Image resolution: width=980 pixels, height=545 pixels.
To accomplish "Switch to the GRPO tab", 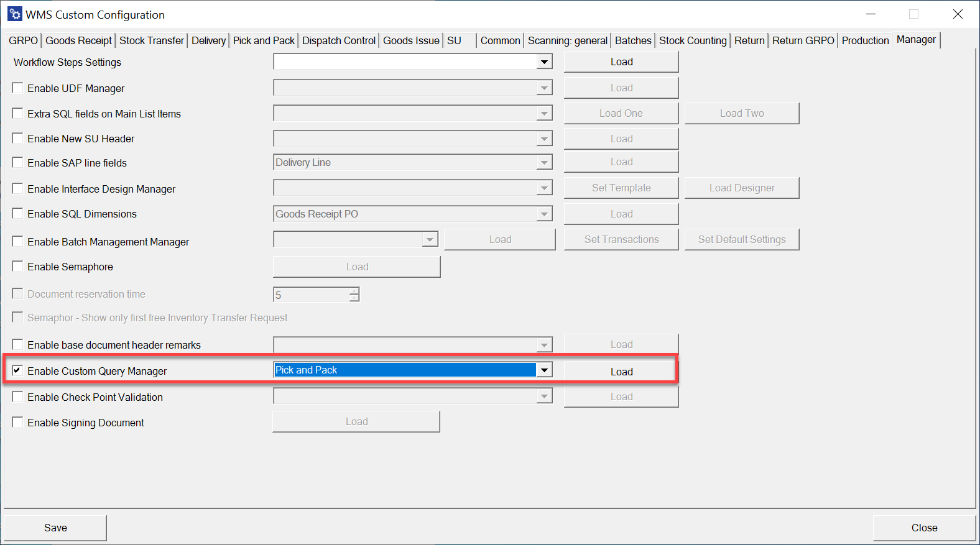I will tap(23, 40).
